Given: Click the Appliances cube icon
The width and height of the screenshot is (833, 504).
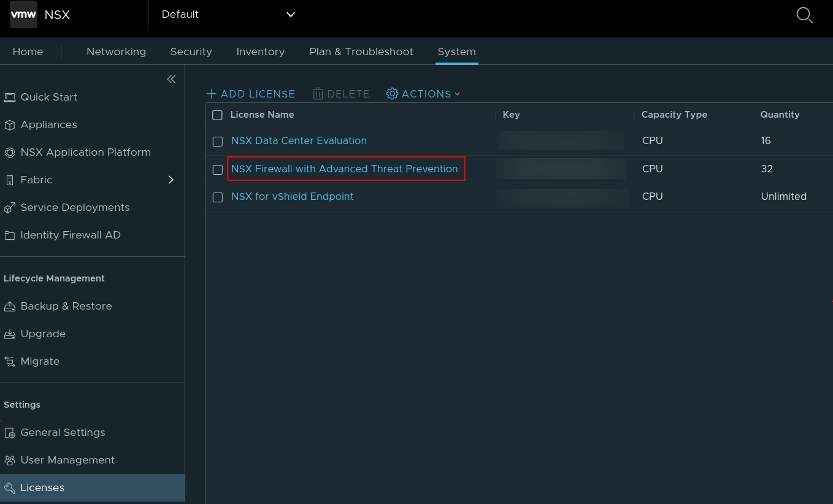Looking at the screenshot, I should click(10, 125).
